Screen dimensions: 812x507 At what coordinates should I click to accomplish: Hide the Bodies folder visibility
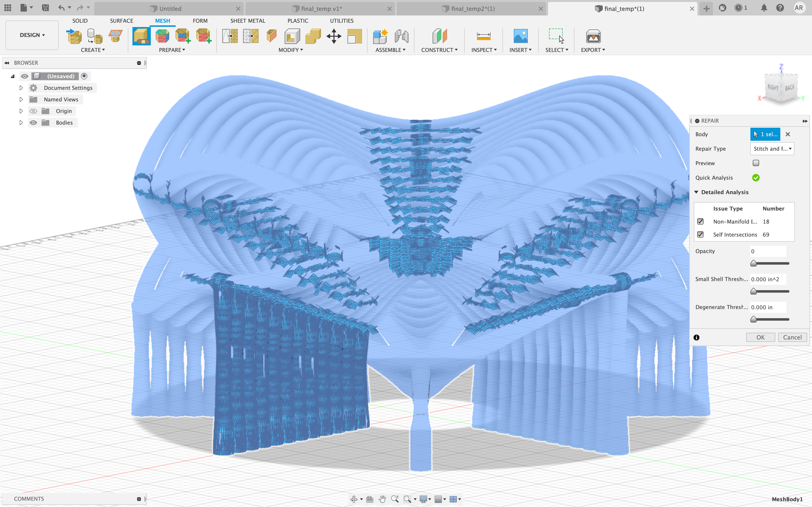click(x=33, y=122)
